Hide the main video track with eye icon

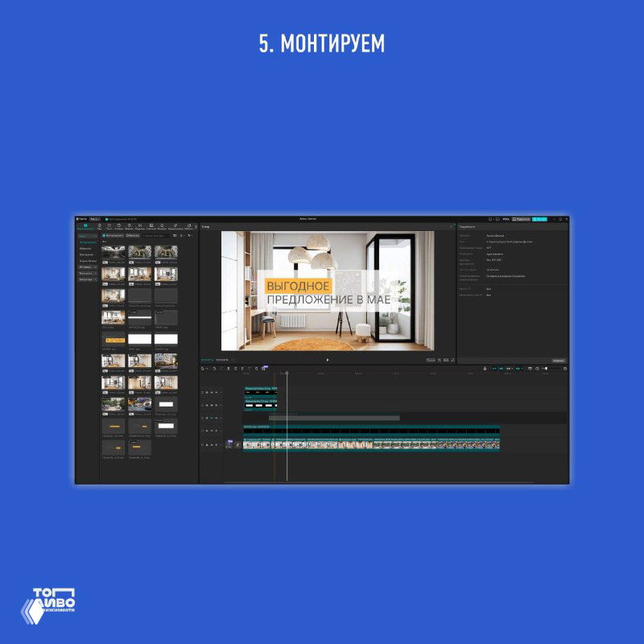[212, 444]
